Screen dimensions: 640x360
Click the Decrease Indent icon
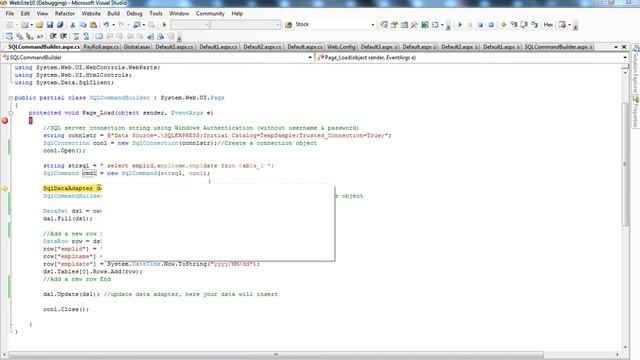click(53, 36)
